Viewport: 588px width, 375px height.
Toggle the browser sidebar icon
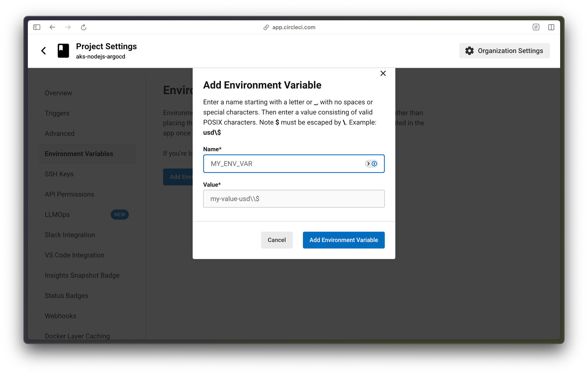pos(37,27)
